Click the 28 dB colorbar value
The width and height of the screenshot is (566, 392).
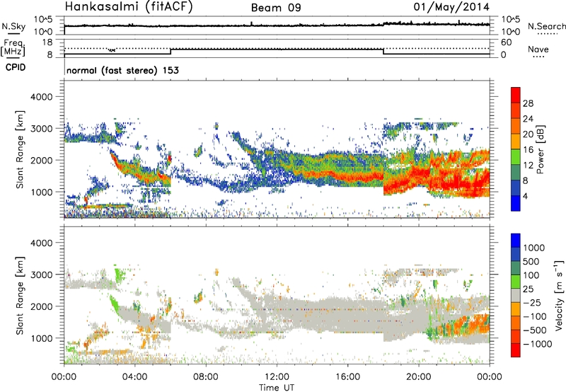(x=528, y=103)
